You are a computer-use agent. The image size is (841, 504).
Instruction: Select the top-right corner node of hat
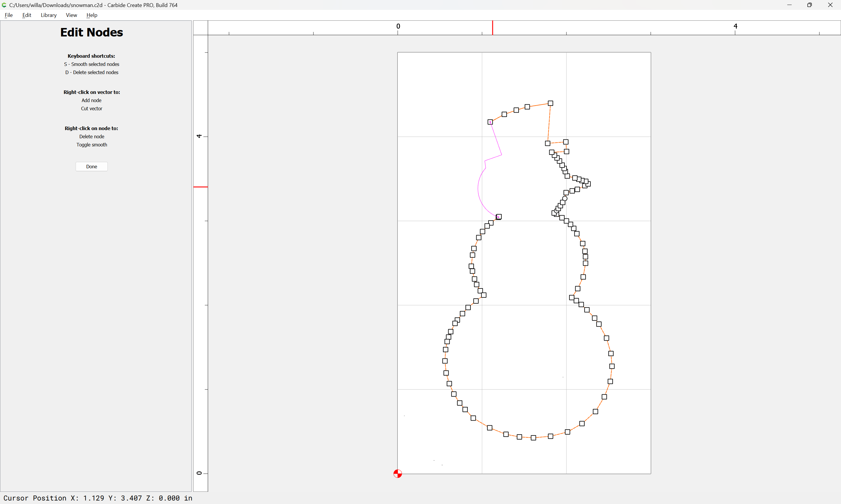coord(550,103)
